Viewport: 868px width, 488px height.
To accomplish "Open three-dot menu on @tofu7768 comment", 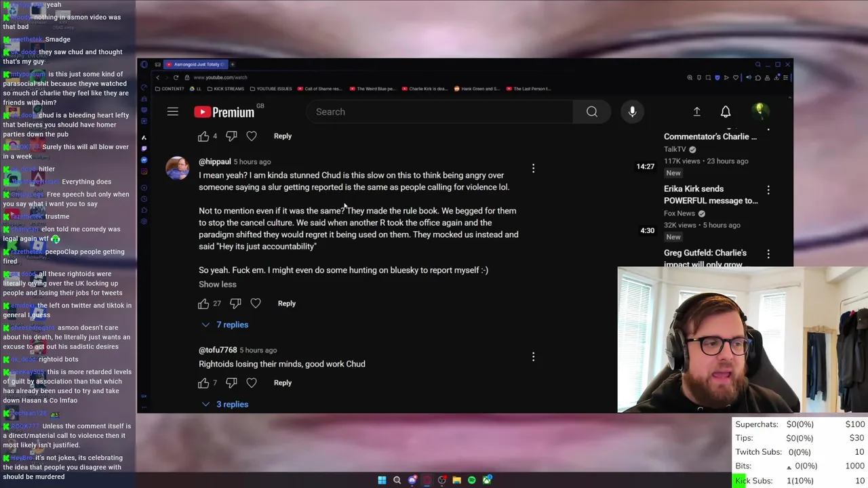I will 533,357.
